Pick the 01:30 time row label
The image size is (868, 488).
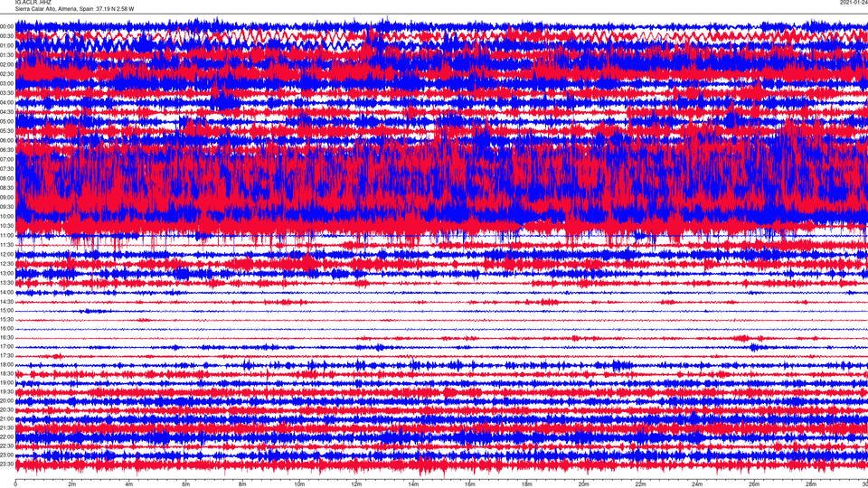[7, 55]
